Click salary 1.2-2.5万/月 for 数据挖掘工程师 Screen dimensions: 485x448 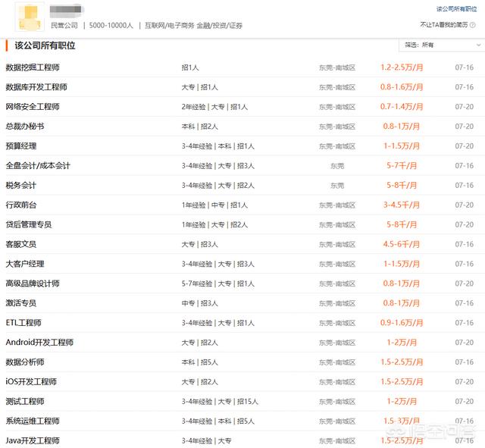402,67
